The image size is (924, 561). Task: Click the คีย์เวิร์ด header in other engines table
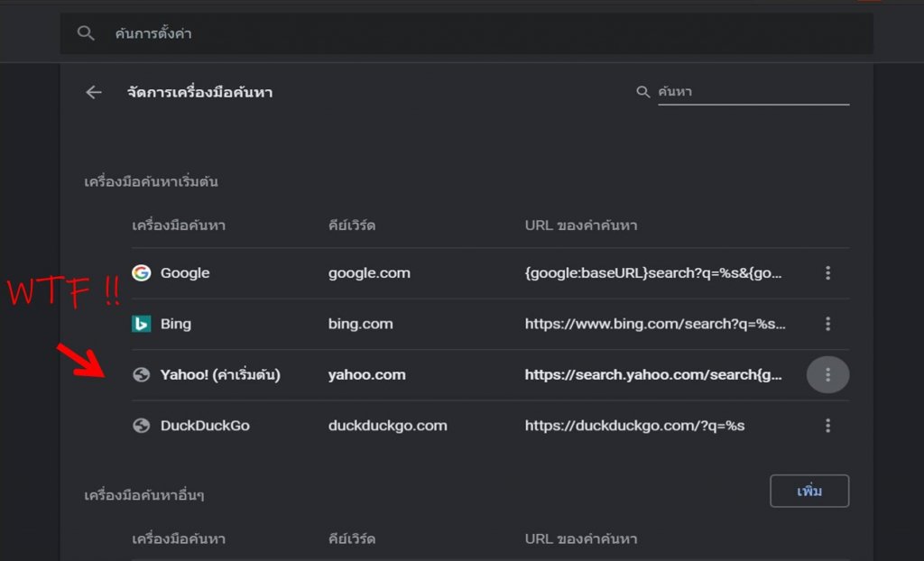(x=352, y=538)
